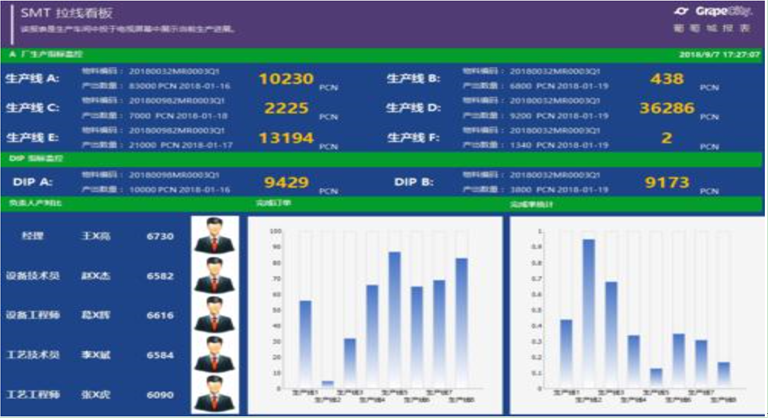Click the '设备技术员' role label
The image size is (768, 418).
(33, 275)
